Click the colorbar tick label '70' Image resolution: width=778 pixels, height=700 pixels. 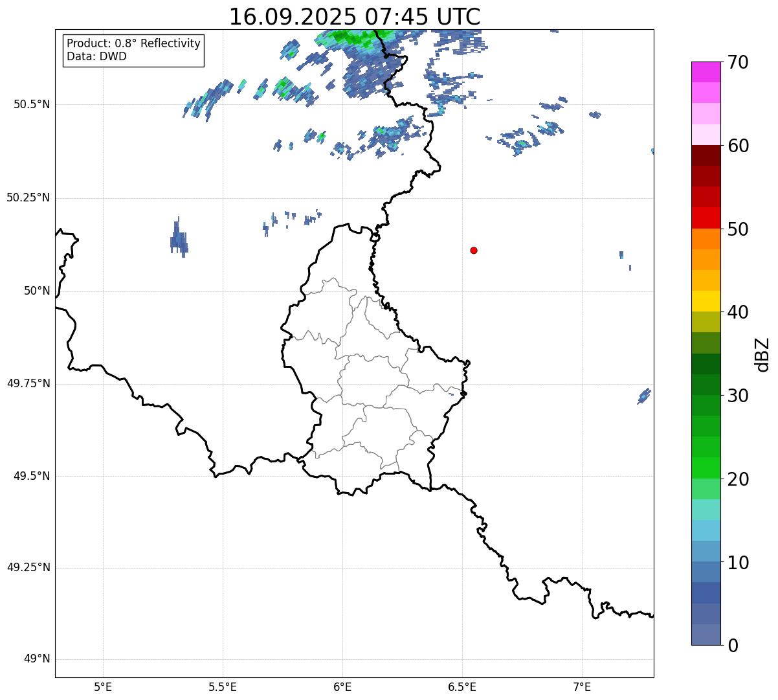pyautogui.click(x=738, y=62)
